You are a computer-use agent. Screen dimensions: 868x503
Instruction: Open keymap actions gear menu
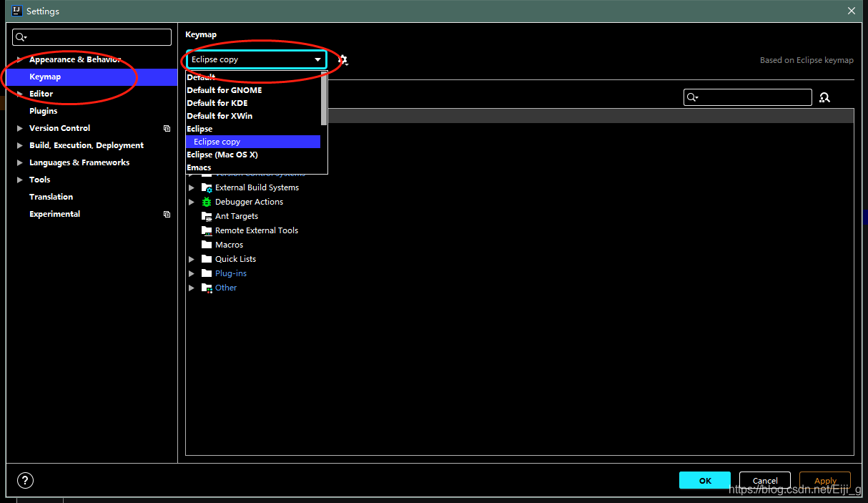342,60
